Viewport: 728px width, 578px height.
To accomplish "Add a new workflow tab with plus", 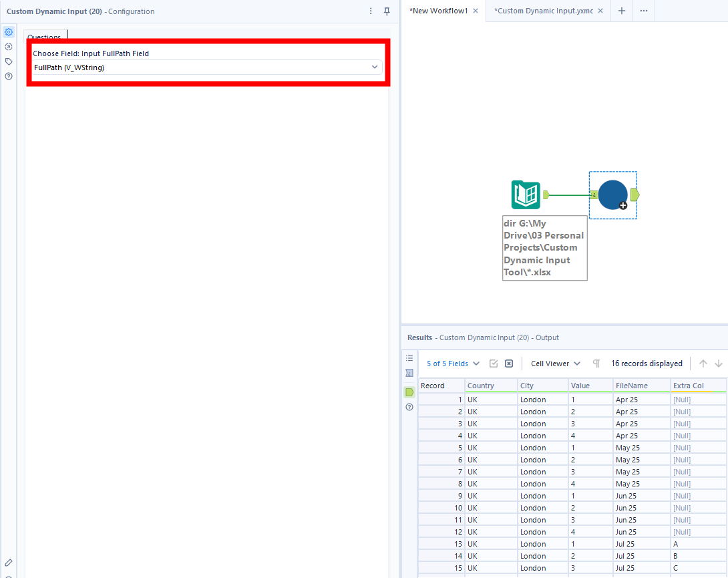I will [621, 11].
